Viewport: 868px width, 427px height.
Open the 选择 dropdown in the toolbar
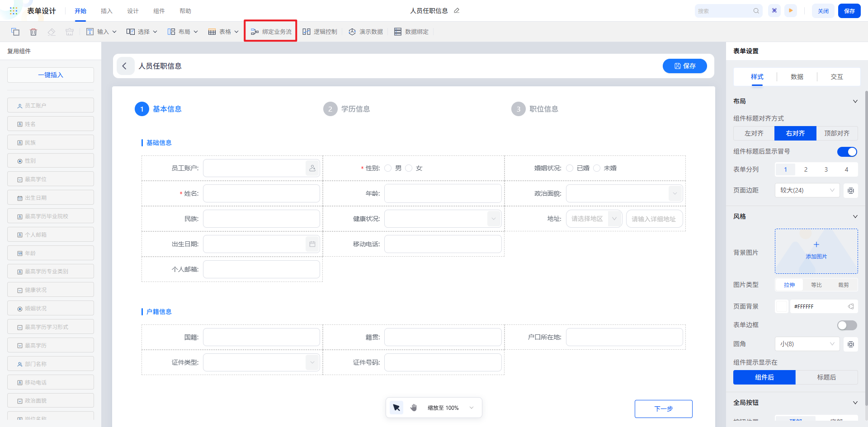pos(142,32)
